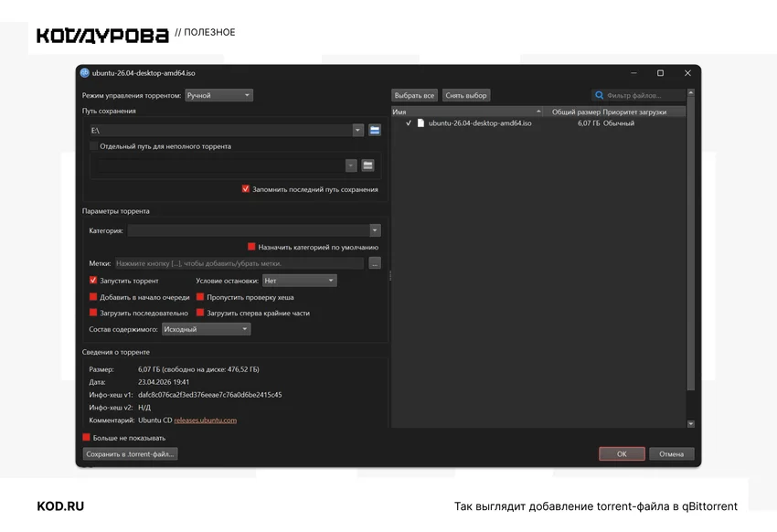
Task: Enable Загрузить сперва крайние части
Action: (200, 313)
